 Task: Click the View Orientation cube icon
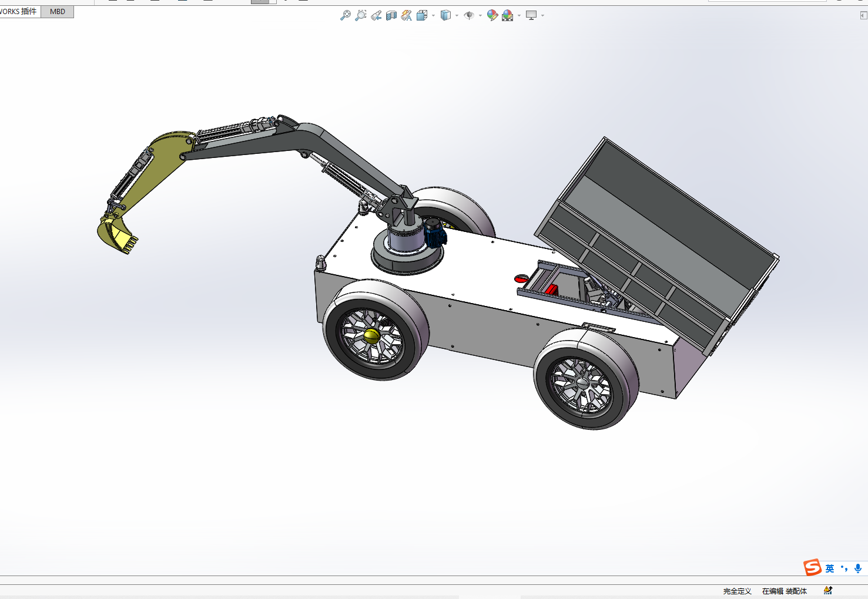[x=421, y=15]
